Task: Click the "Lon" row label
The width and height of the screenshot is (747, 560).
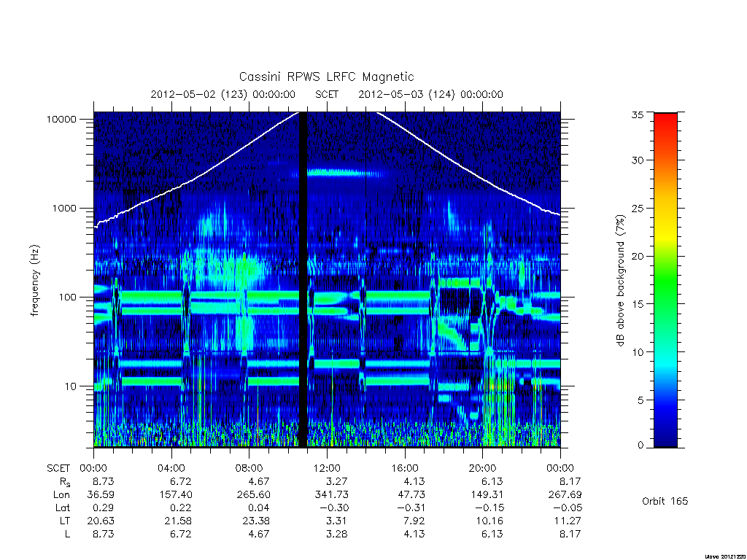Action: tap(61, 495)
